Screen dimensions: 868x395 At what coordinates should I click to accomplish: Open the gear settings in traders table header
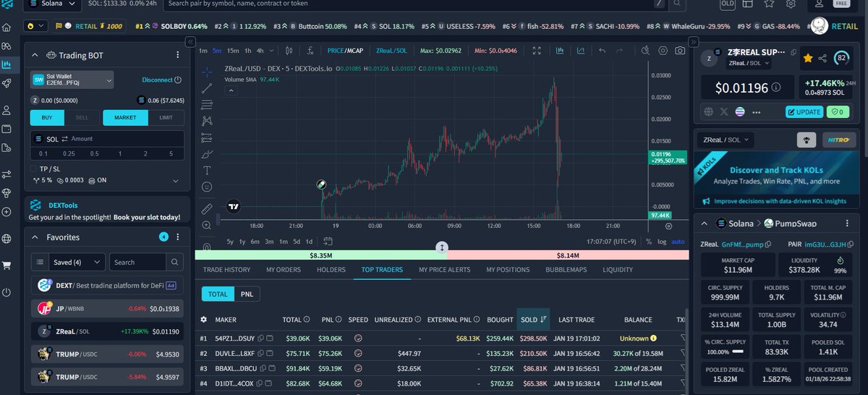pyautogui.click(x=204, y=319)
